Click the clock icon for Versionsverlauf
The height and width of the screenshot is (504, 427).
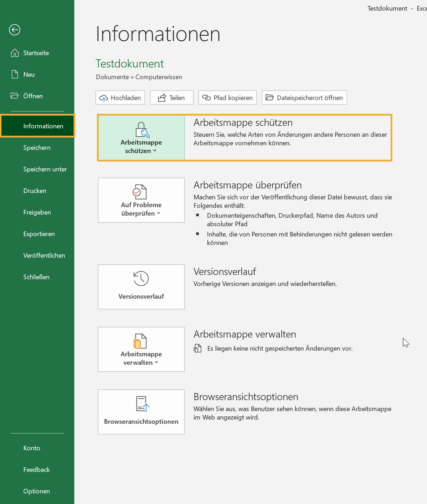tap(141, 279)
